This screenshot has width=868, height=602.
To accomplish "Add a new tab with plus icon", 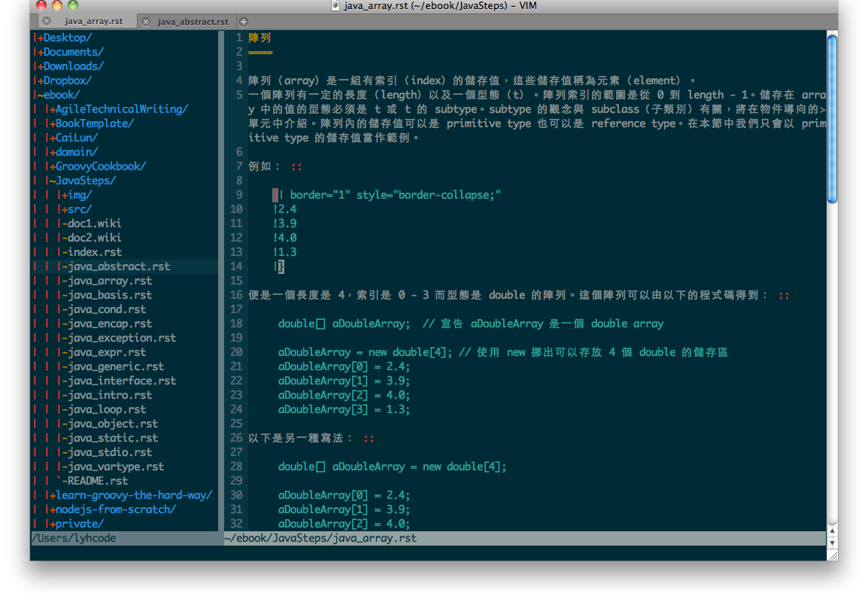I will [x=243, y=22].
